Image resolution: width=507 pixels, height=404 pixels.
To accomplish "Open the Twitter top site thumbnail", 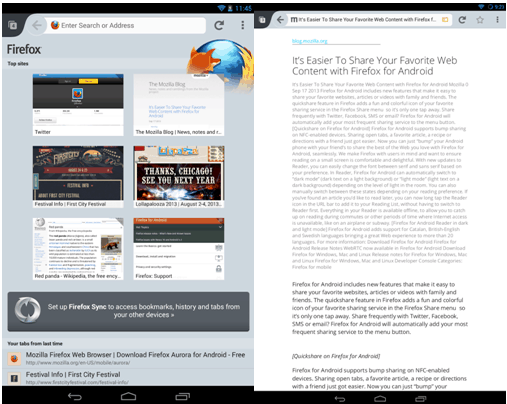I will point(78,105).
